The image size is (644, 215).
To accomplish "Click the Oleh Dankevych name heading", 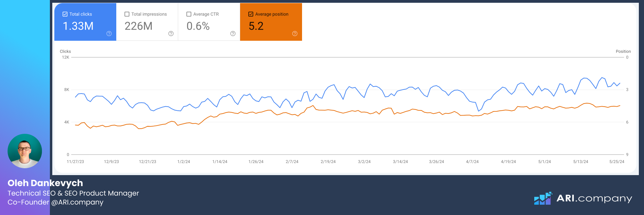I will (x=45, y=183).
